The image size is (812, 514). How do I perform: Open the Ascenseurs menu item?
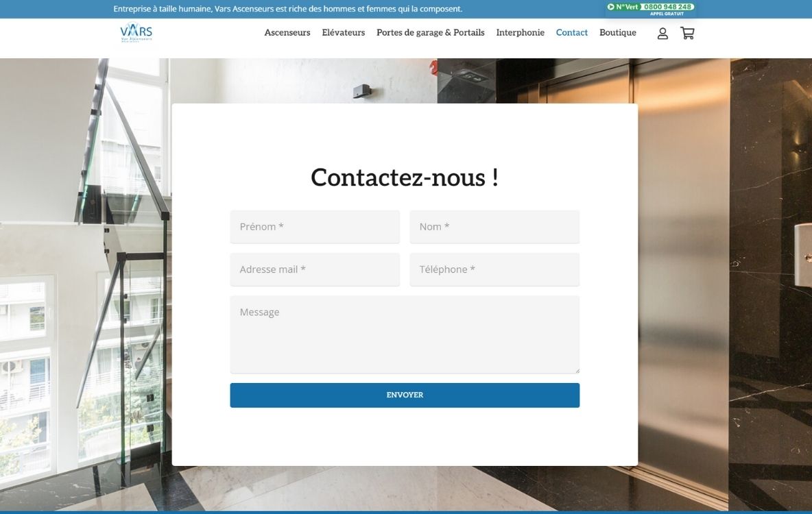coord(287,33)
